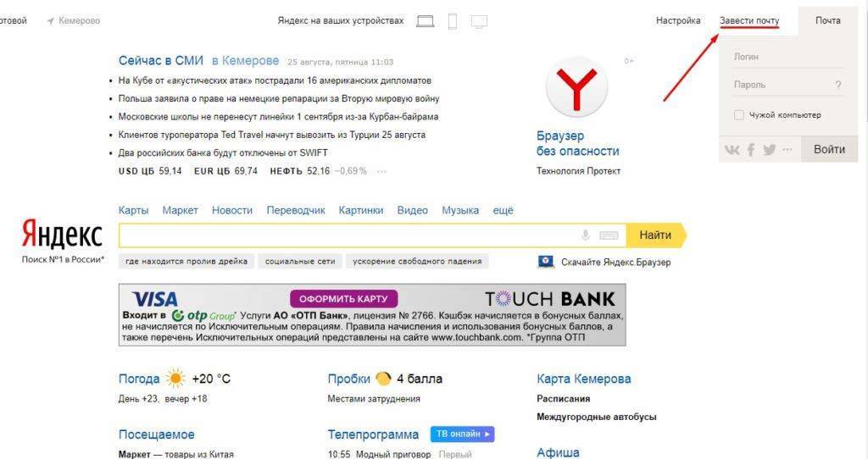Expand the ещё services menu
Viewport: 868px width, 459px height.
point(504,210)
